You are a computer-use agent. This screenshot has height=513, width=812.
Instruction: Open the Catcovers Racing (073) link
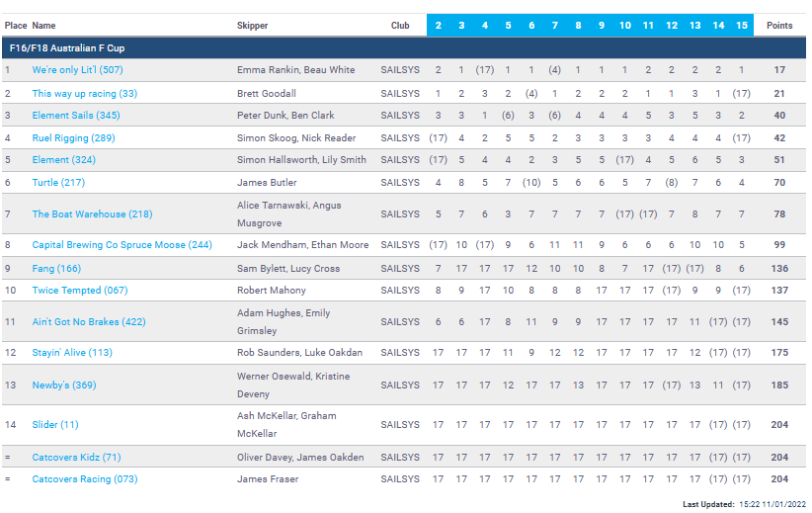[84, 479]
